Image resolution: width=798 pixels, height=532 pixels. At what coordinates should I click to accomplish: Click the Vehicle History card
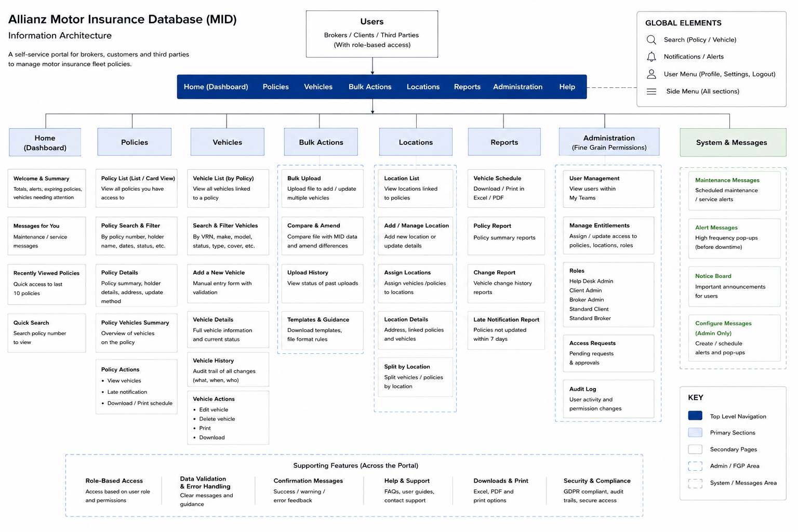pos(228,369)
